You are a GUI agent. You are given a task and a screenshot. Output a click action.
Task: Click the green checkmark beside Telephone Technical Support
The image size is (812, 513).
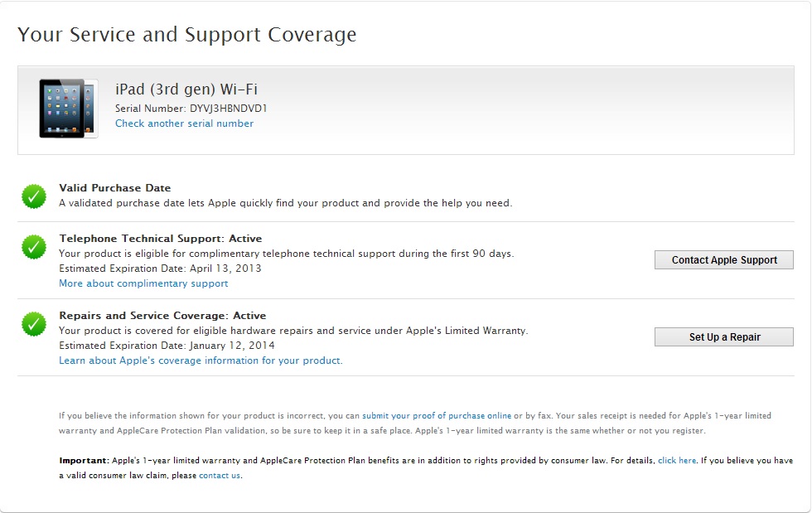[x=34, y=246]
